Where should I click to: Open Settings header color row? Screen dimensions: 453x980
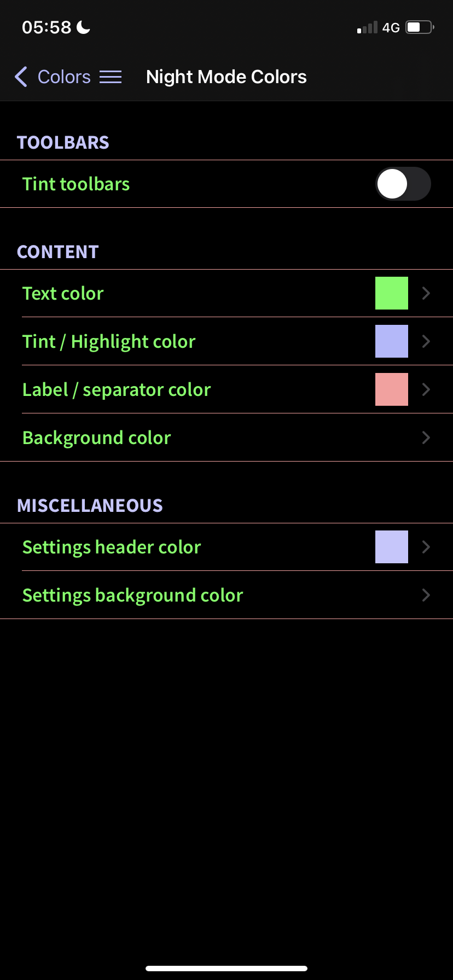click(x=226, y=547)
